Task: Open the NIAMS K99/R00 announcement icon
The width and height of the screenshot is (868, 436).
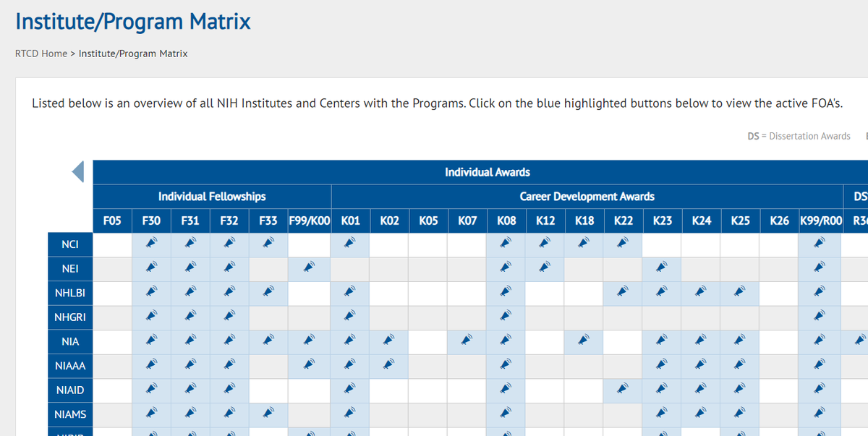Action: point(819,414)
